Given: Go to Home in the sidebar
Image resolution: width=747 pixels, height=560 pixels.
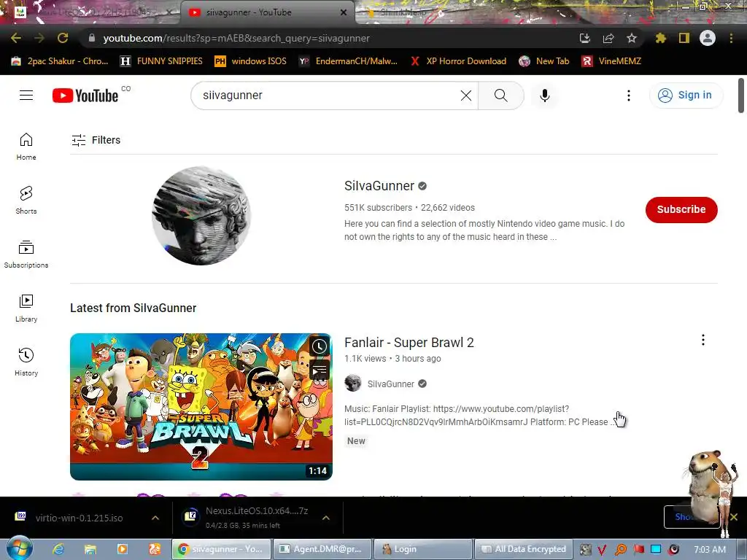Looking at the screenshot, I should (x=26, y=147).
